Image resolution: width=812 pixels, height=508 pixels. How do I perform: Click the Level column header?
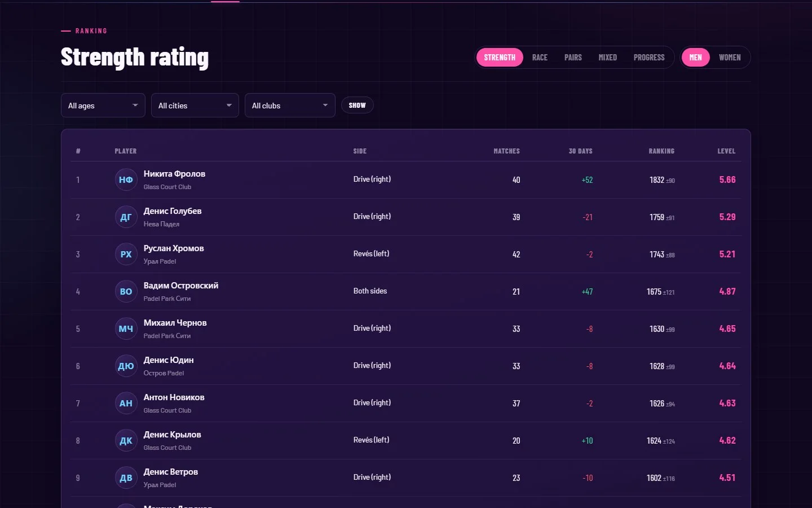pos(726,151)
